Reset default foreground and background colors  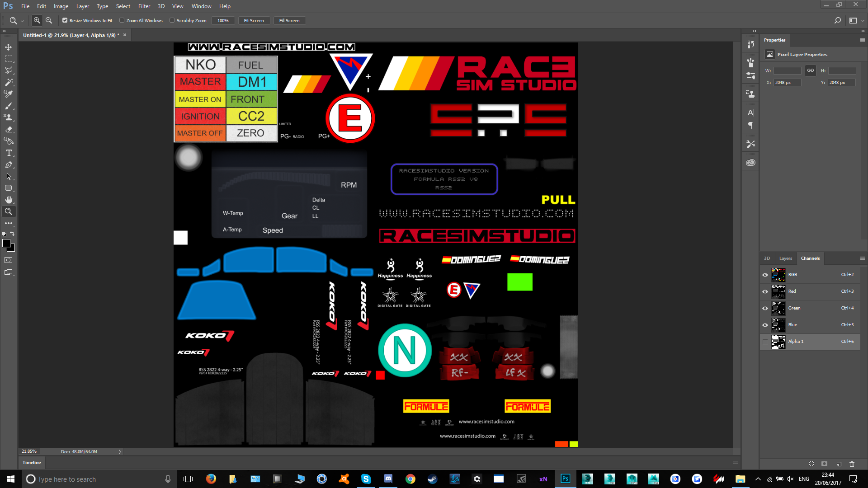click(4, 234)
